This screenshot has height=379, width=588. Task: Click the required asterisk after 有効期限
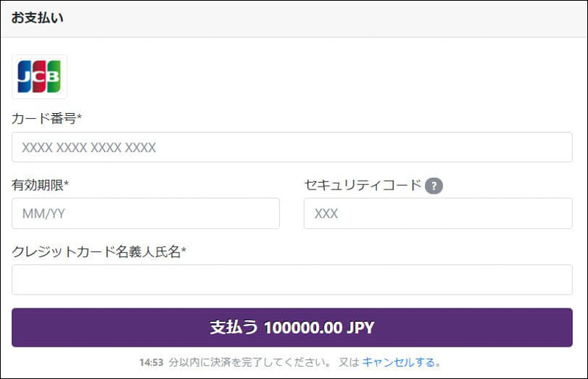[x=66, y=184]
